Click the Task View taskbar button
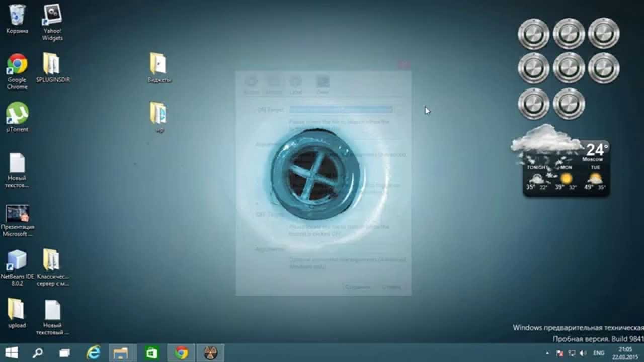The image size is (644, 362). pos(65,353)
